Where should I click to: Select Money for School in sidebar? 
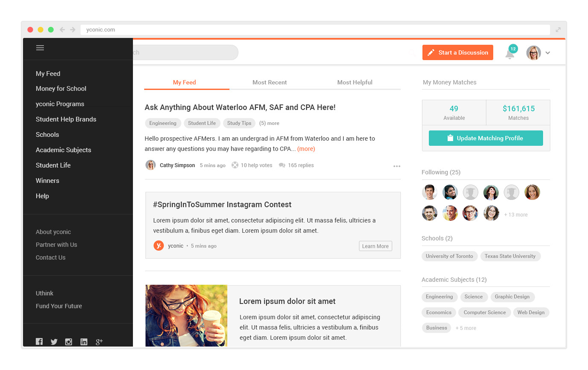[x=61, y=89]
